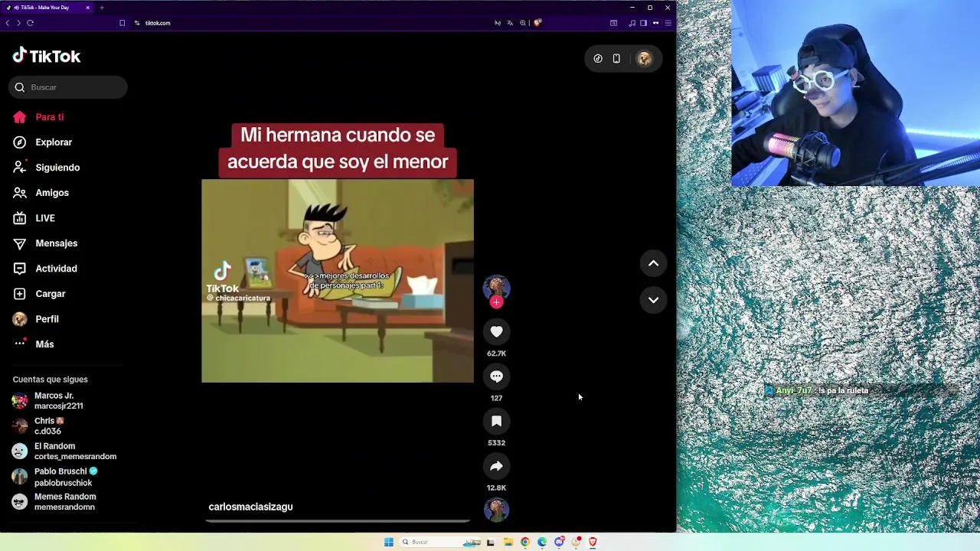Save the video with the bookmark icon
Image resolution: width=980 pixels, height=551 pixels.
click(x=496, y=421)
